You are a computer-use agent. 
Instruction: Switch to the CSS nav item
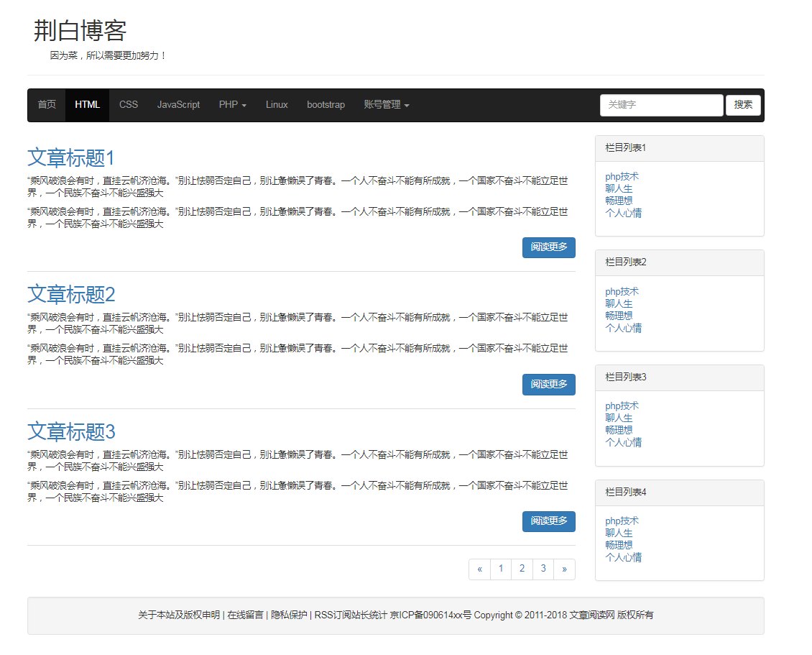tap(129, 105)
